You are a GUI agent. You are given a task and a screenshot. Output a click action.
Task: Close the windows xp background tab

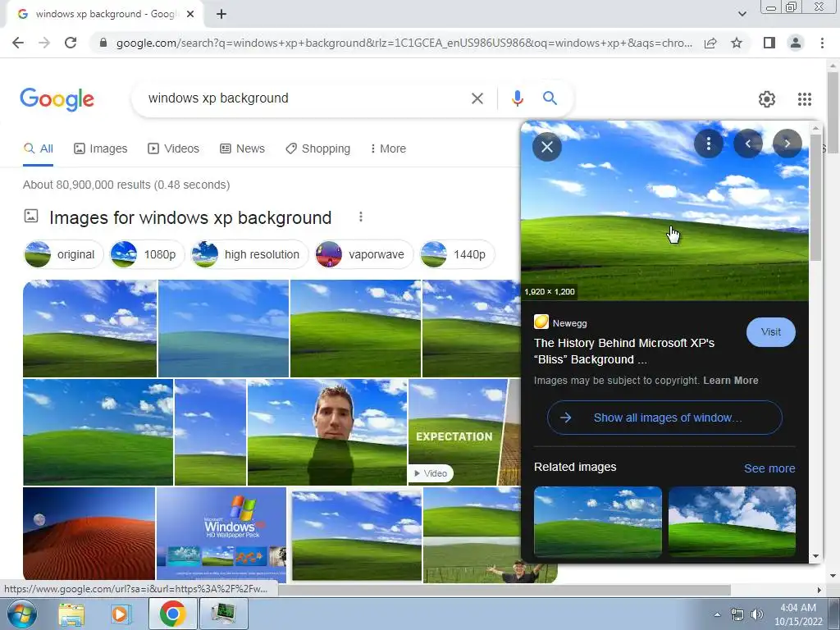(190, 15)
